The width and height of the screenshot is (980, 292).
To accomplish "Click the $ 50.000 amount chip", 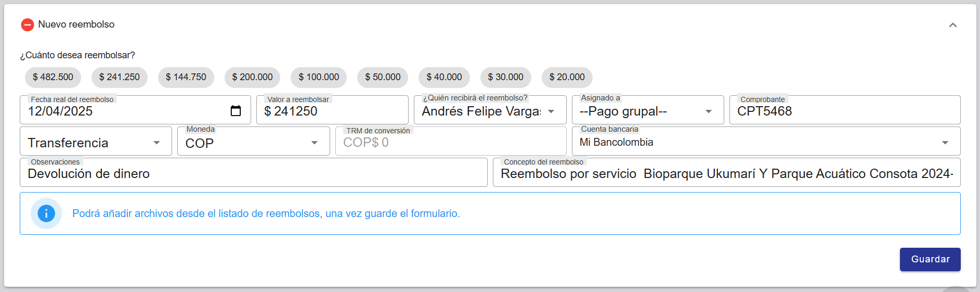I will point(383,77).
